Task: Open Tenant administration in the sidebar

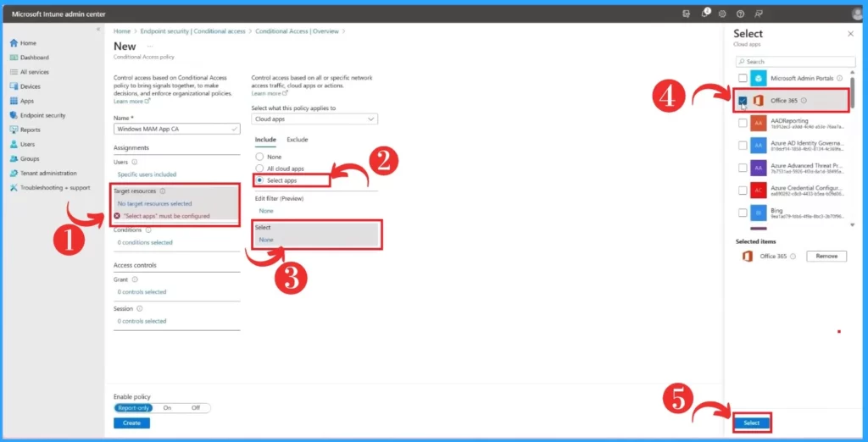Action: pos(43,173)
